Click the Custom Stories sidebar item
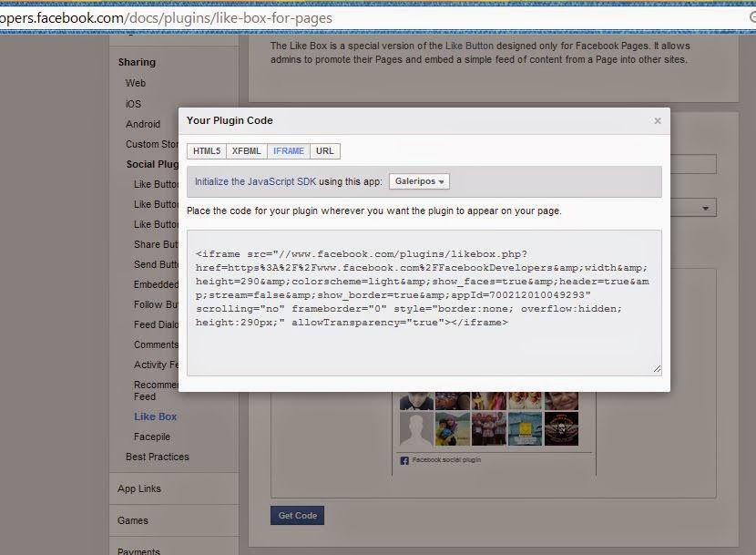This screenshot has height=555, width=756. click(152, 144)
